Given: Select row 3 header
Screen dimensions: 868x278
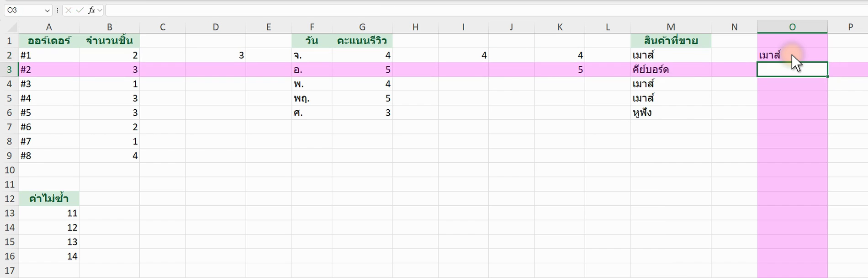Looking at the screenshot, I should (10, 69).
